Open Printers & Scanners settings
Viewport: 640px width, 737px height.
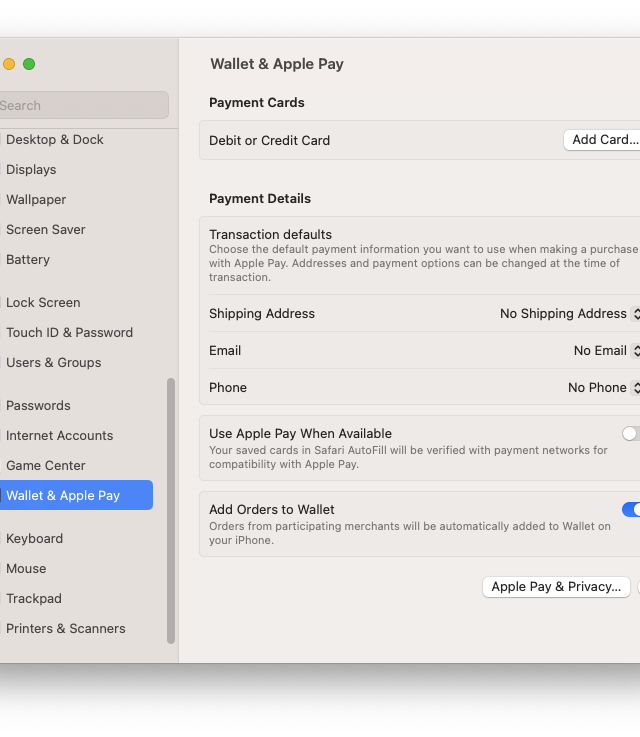[65, 629]
